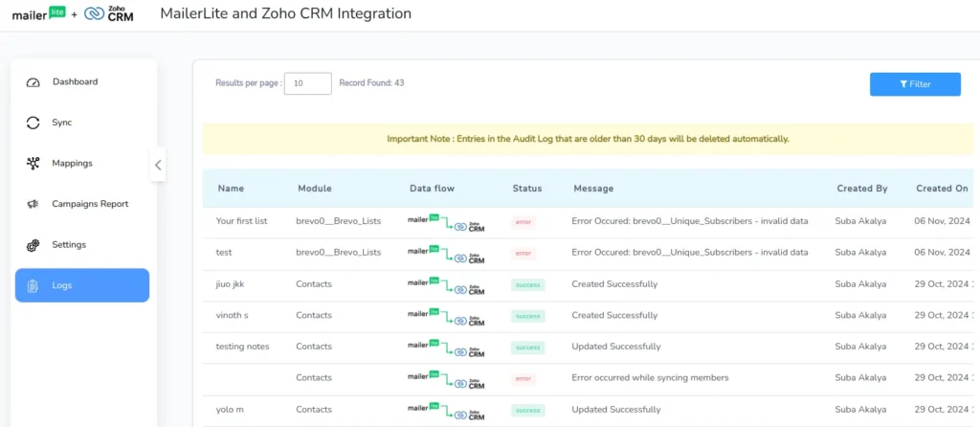
Task: Click the Sync circular arrows icon
Action: tap(33, 123)
